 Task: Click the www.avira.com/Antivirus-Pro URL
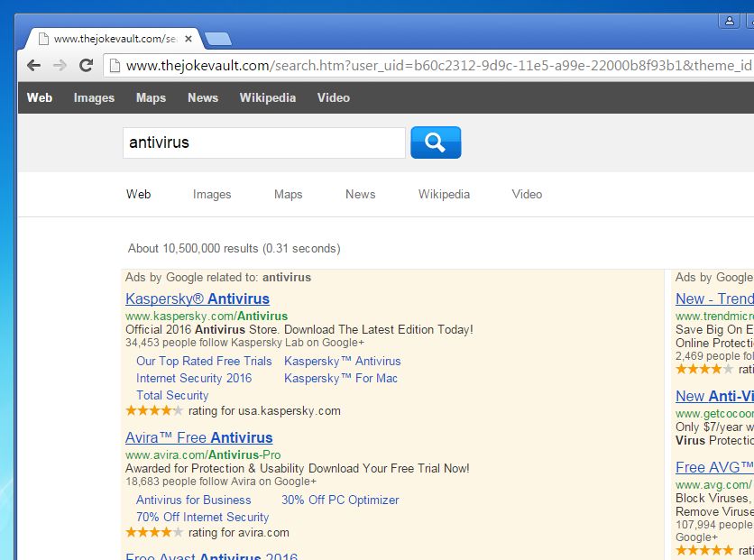203,454
